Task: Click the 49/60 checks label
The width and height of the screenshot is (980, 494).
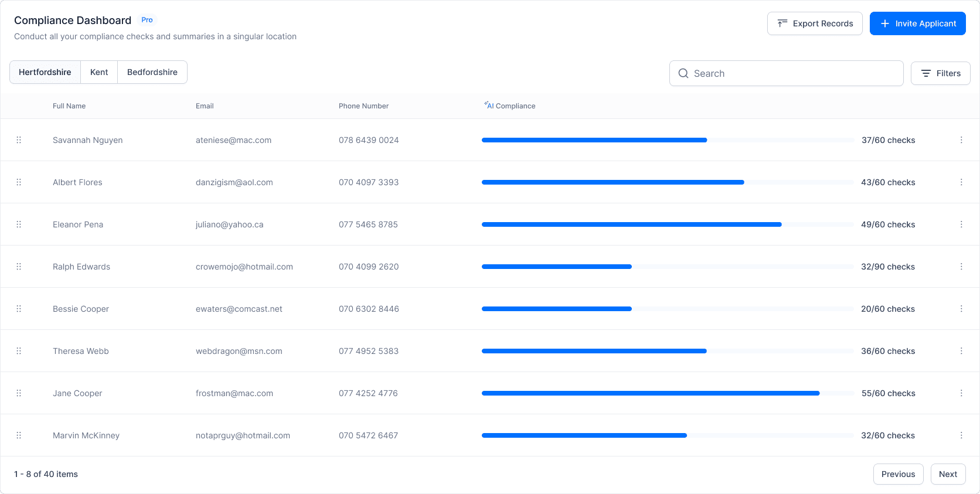Action: pos(888,224)
